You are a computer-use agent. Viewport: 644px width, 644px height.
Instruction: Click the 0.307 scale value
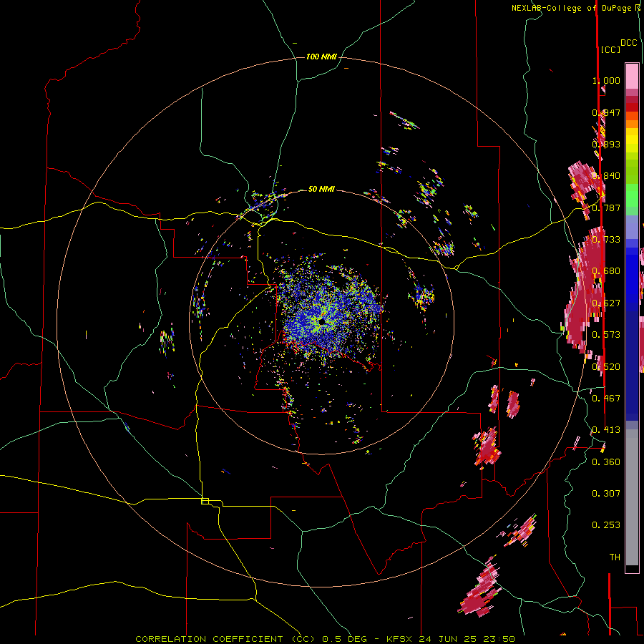(606, 494)
